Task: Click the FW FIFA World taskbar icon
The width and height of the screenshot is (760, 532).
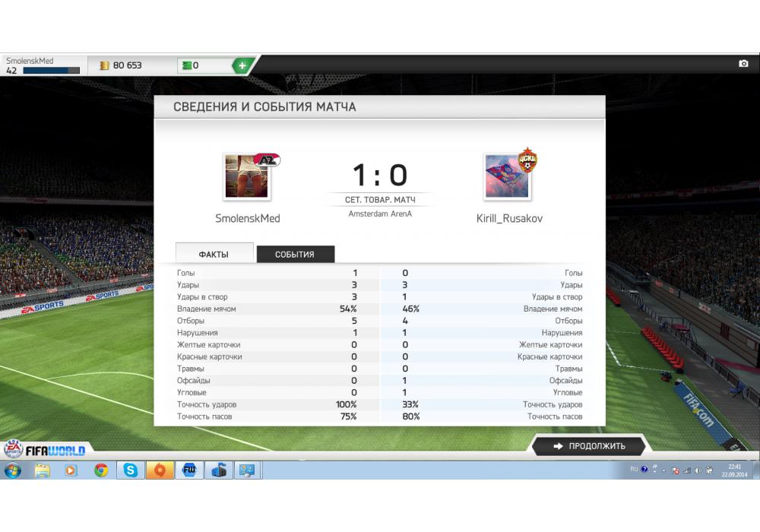Action: point(189,470)
